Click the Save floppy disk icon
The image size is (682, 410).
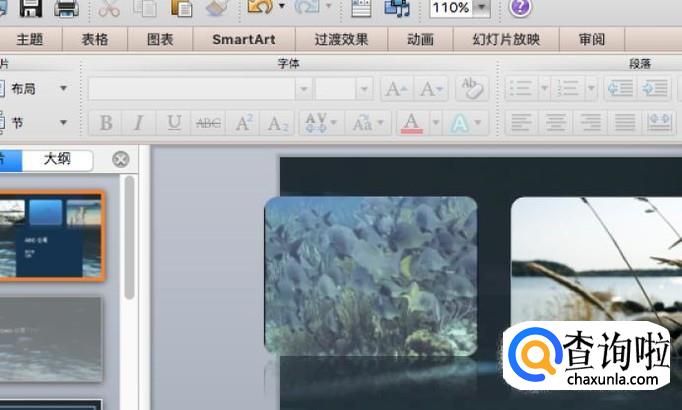(x=31, y=9)
